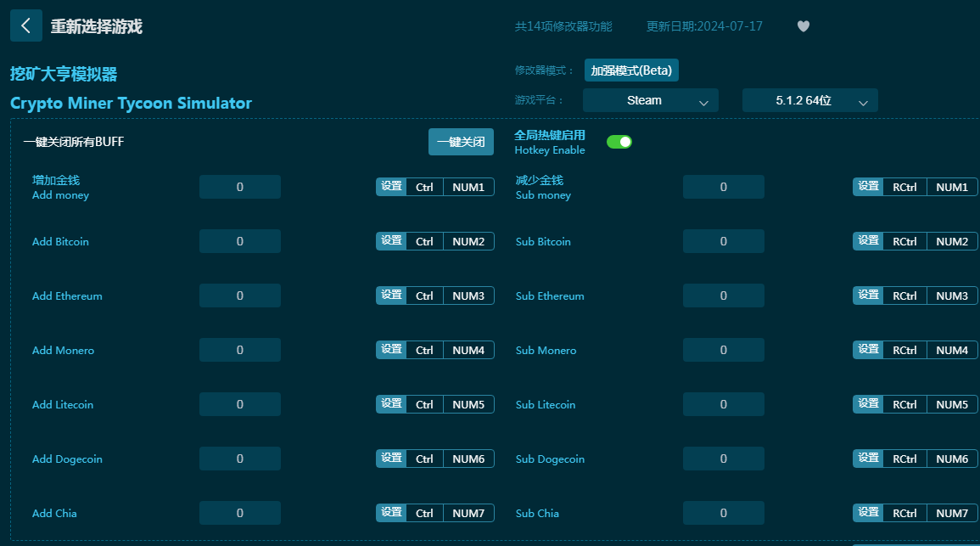Click the Sub Chia label

[x=537, y=514]
